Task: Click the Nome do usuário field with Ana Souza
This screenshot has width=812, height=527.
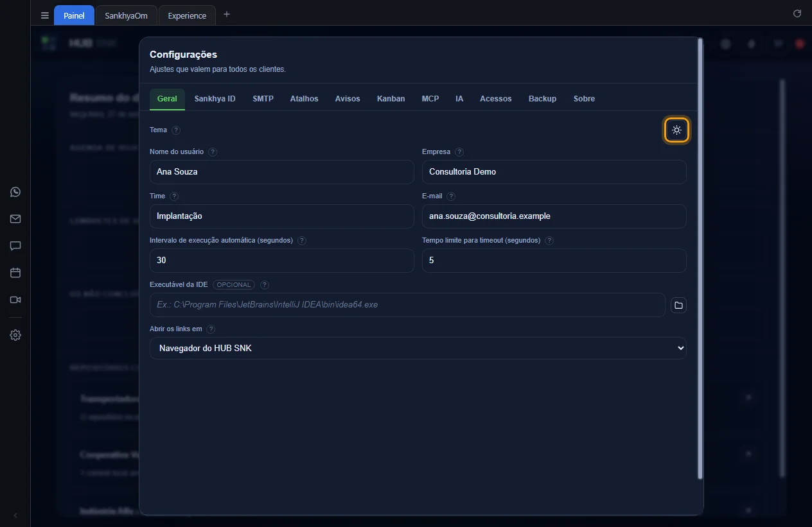Action: (282, 172)
